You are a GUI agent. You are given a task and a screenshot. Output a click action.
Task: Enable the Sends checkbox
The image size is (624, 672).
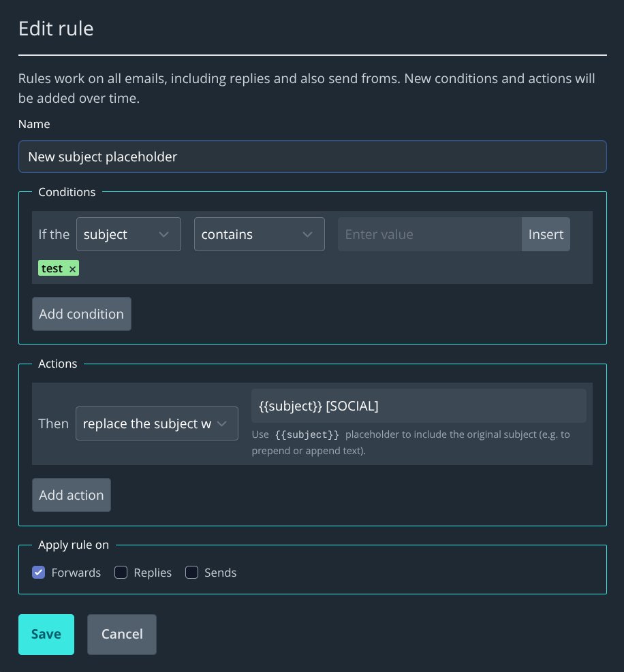tap(191, 572)
